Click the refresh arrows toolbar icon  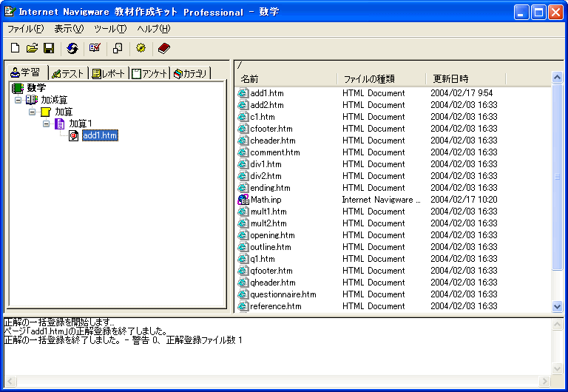(x=72, y=48)
